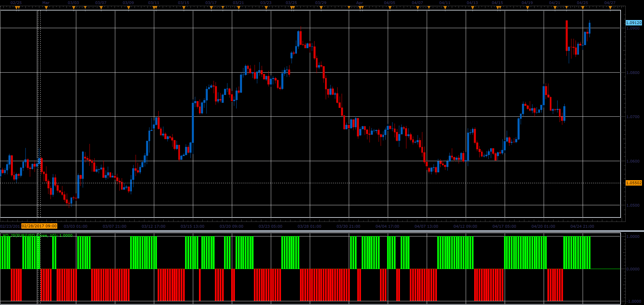Viewport: 644px width, 305px height.
Task: Select the XO_JS(EUR/USD, Close, 10) indicator label
Action: click(x=37, y=235)
